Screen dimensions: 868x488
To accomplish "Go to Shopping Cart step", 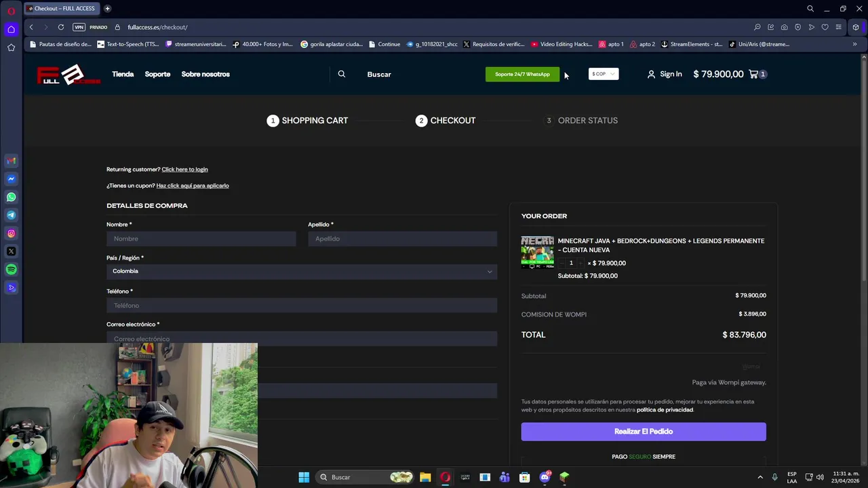I will pos(307,121).
